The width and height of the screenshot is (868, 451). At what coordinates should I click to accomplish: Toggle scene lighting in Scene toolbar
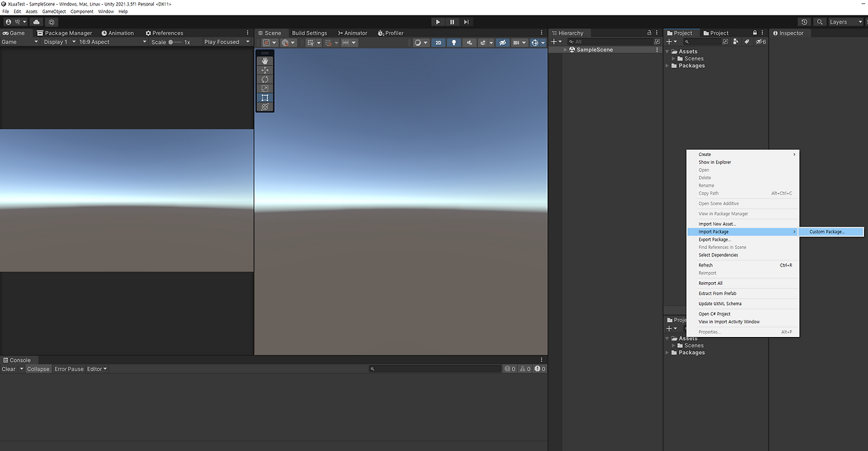pyautogui.click(x=454, y=42)
